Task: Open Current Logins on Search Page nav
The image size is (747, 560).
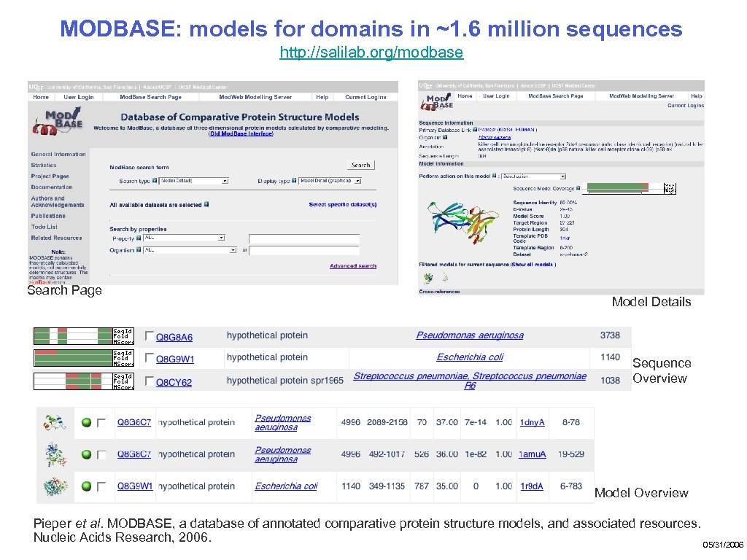Action: pyautogui.click(x=366, y=97)
